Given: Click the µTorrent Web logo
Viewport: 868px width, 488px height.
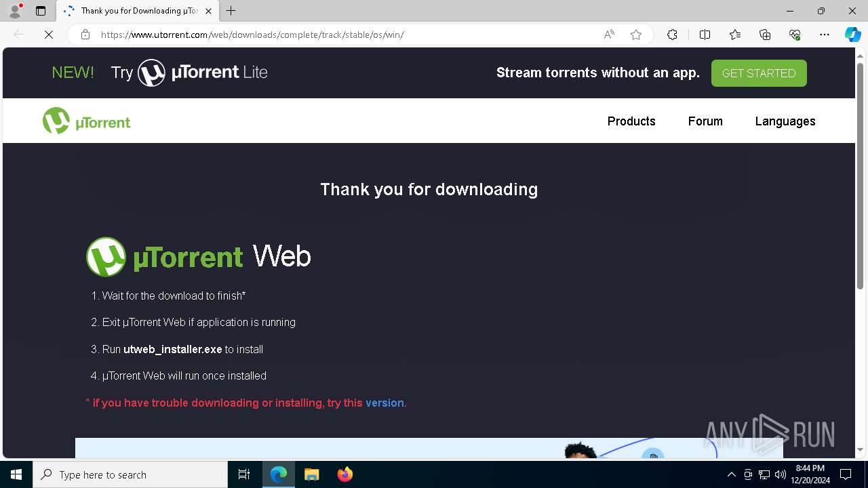Looking at the screenshot, I should (198, 257).
